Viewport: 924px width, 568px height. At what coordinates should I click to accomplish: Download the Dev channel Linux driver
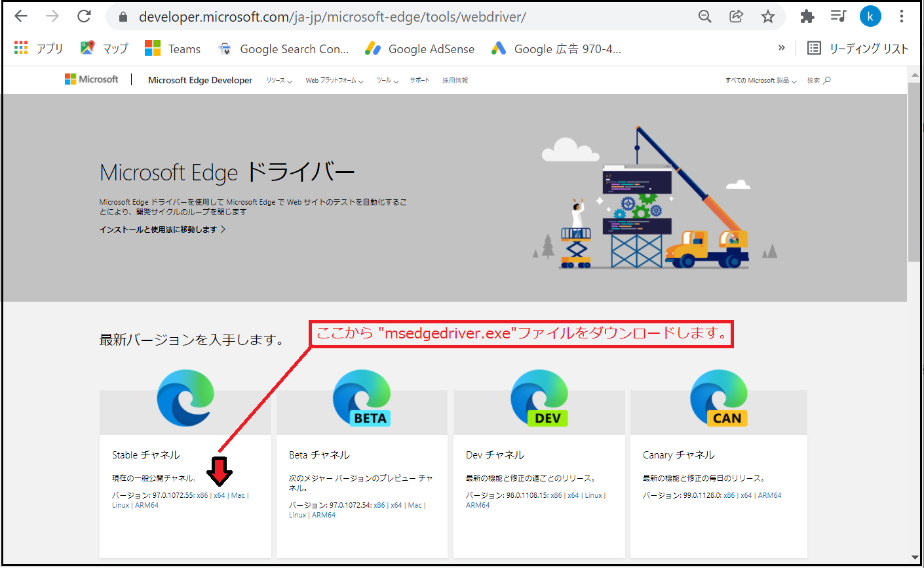click(x=594, y=495)
